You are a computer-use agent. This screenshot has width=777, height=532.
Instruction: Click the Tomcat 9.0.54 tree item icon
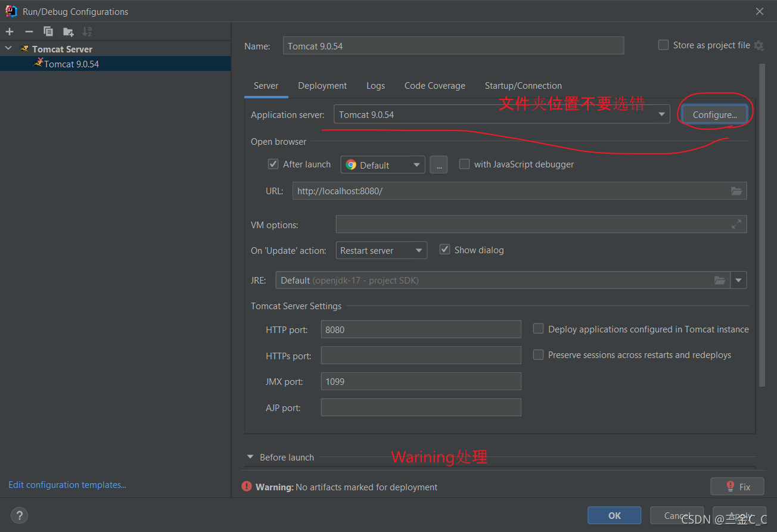point(39,63)
